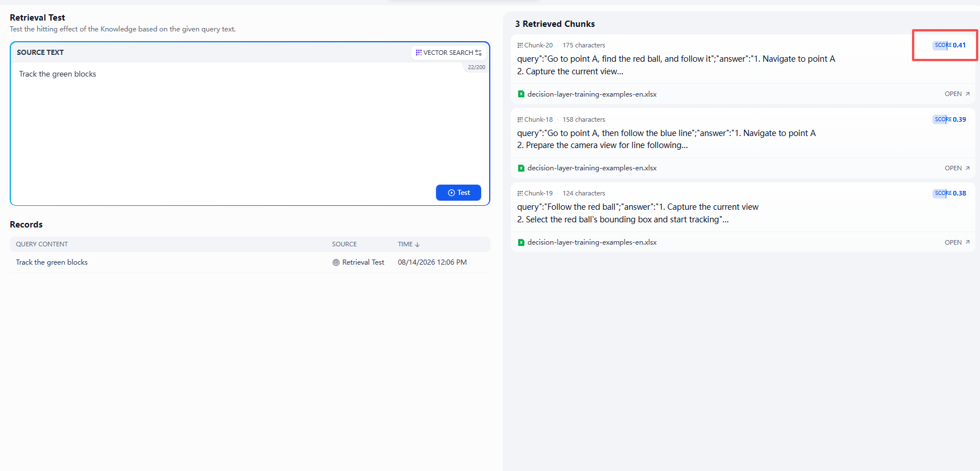The width and height of the screenshot is (980, 471).
Task: Sort records by the TIME column header
Action: [x=409, y=244]
